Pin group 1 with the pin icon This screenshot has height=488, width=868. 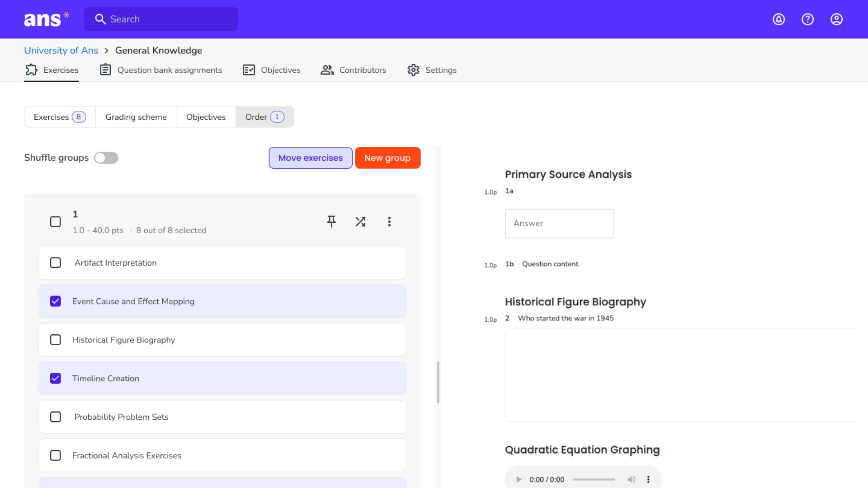point(331,221)
